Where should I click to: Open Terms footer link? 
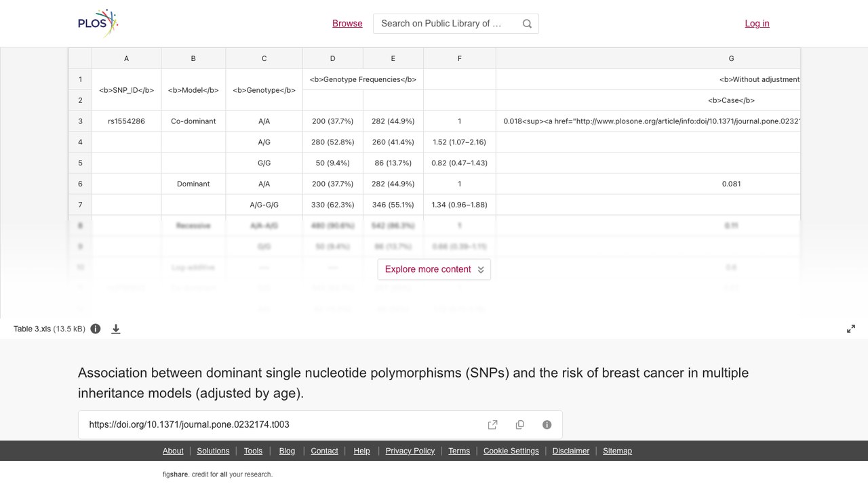coord(459,451)
